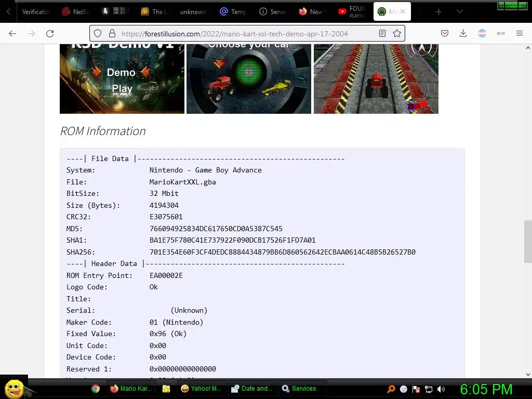Image resolution: width=532 pixels, height=399 pixels.
Task: Go back to the previous page
Action: 12,34
